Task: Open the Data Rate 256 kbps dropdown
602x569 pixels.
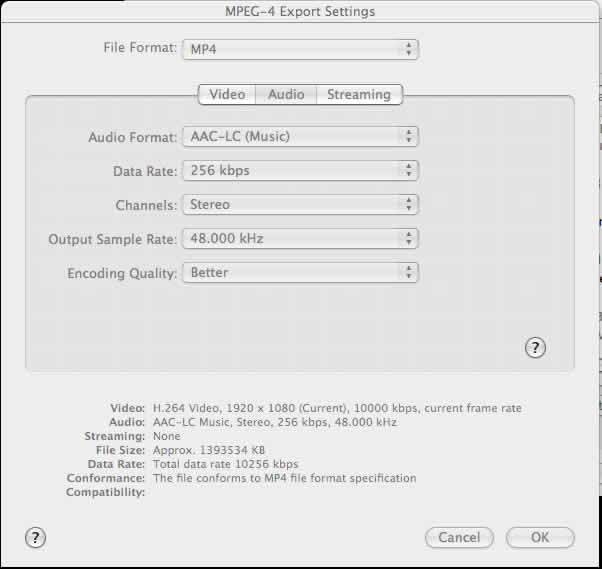Action: (299, 171)
